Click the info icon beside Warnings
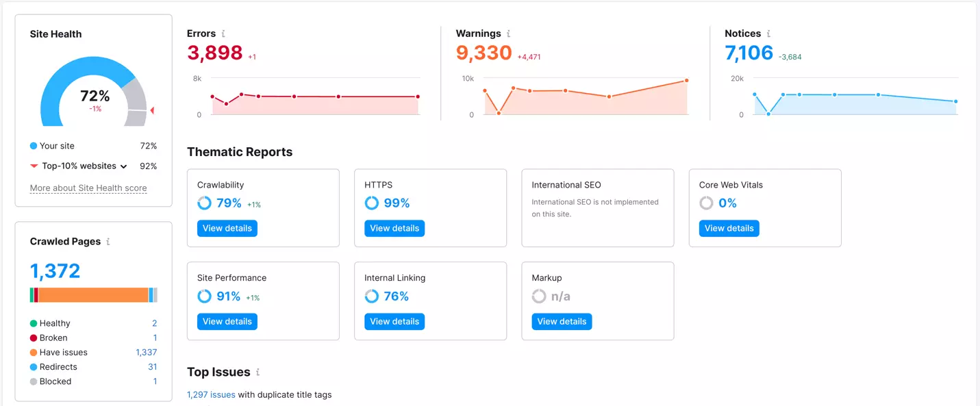 [508, 34]
